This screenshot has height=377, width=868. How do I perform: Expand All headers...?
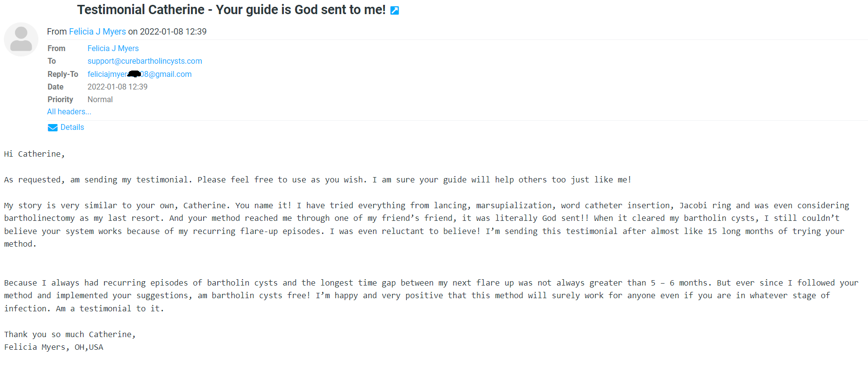[69, 111]
